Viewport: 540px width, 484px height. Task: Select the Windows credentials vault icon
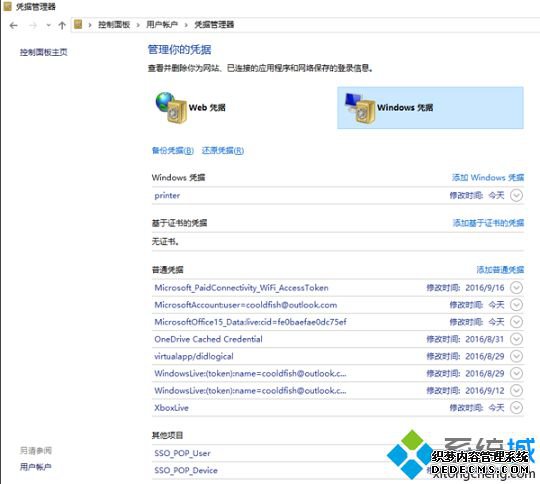(360, 107)
